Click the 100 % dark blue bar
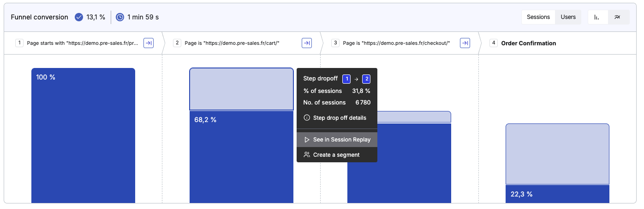Screen dimensions: 644x209 tap(83, 136)
